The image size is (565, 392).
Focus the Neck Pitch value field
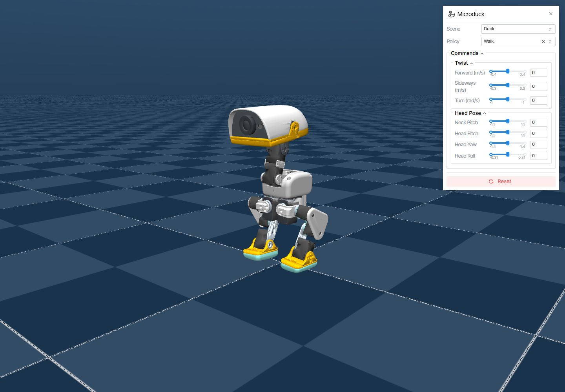[539, 123]
